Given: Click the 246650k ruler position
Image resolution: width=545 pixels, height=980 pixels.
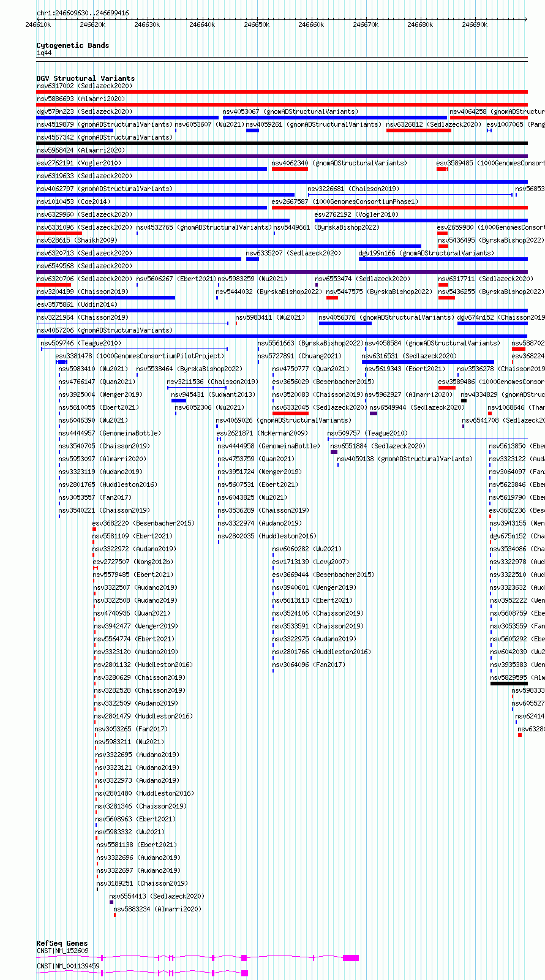Looking at the screenshot, I should pyautogui.click(x=257, y=24).
